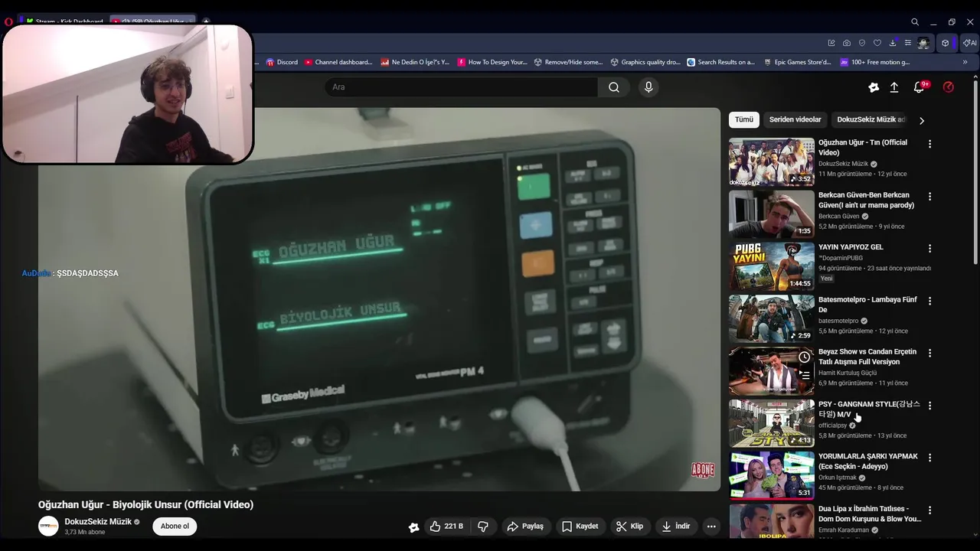This screenshot has width=980, height=551.
Task: Select the Seriden videolar filter chip
Action: pyautogui.click(x=795, y=119)
